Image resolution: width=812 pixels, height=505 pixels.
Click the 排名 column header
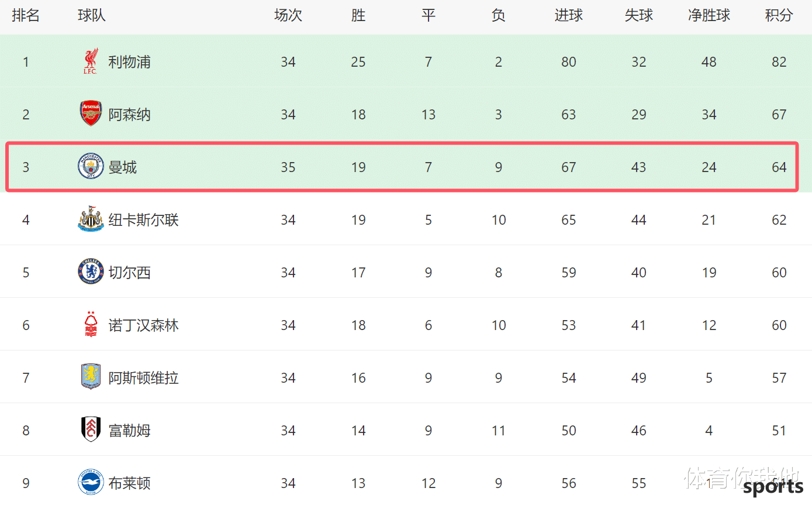26,16
